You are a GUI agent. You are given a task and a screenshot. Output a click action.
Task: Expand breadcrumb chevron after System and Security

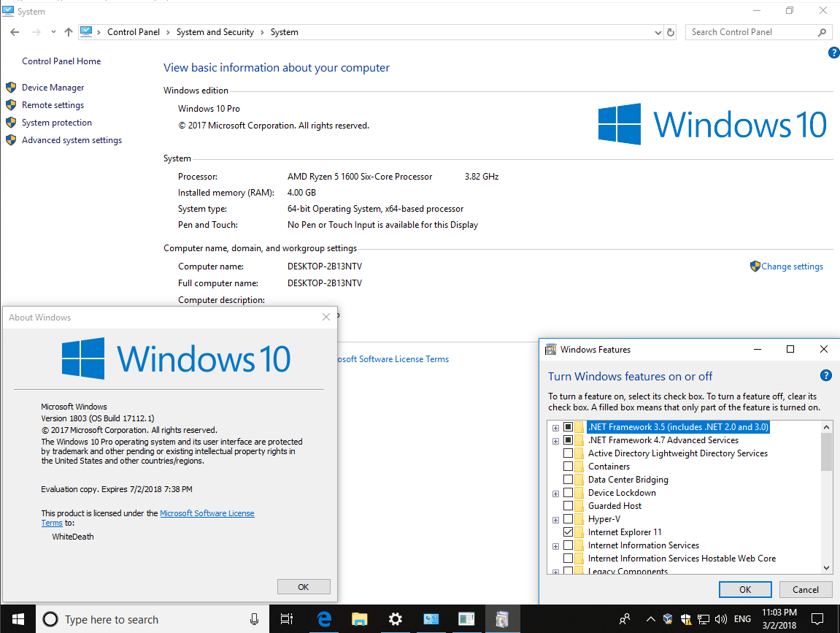263,32
